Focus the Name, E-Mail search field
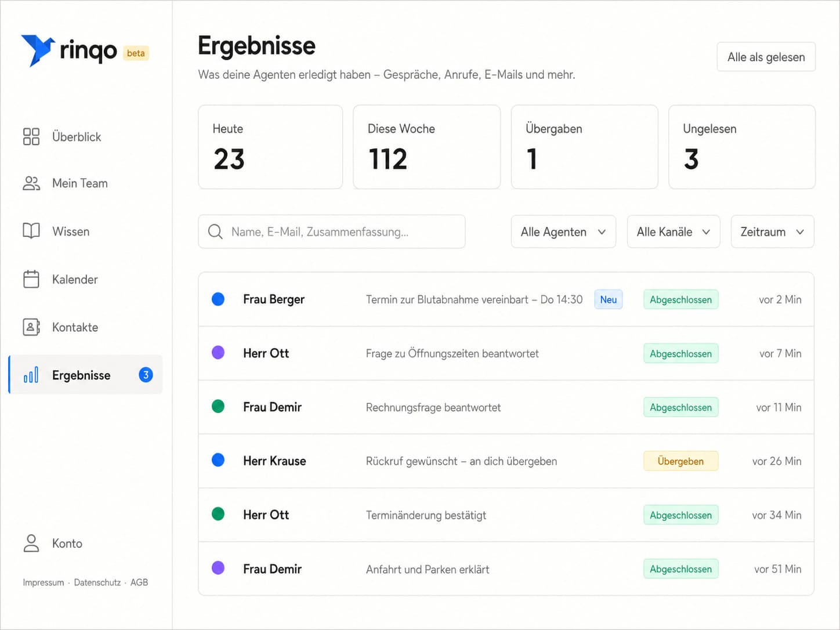The image size is (840, 630). tap(332, 231)
